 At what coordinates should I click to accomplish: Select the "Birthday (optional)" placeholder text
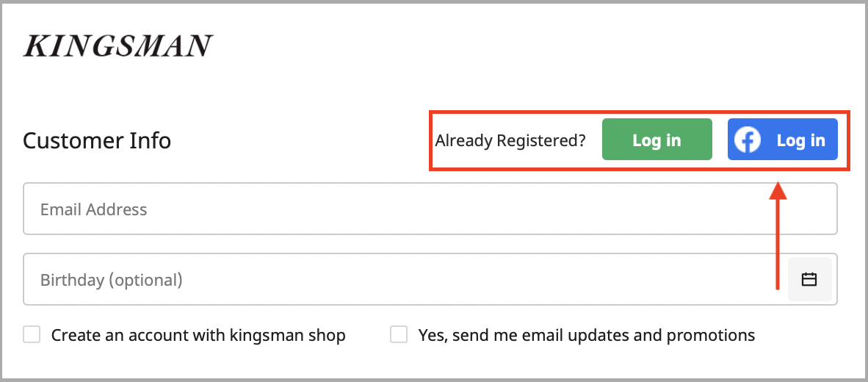(x=111, y=280)
